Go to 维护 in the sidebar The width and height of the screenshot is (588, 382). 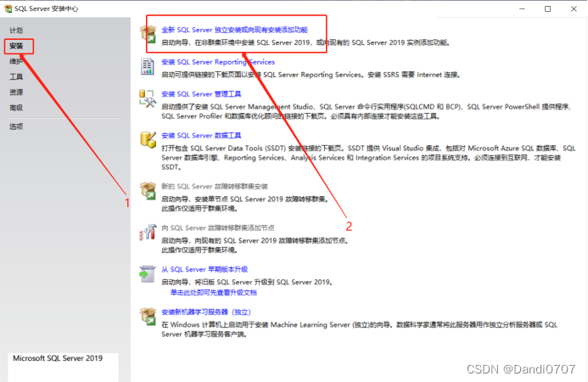tap(16, 61)
